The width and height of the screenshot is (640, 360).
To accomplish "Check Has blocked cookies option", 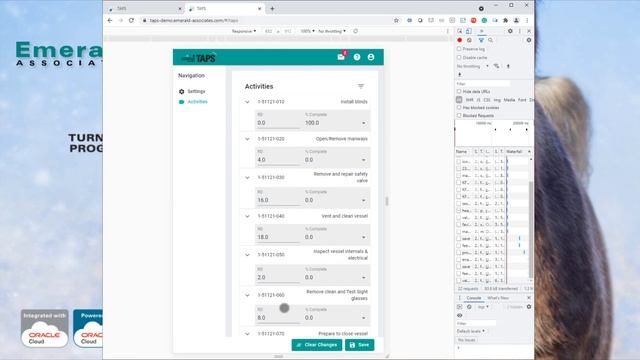I will pos(459,107).
